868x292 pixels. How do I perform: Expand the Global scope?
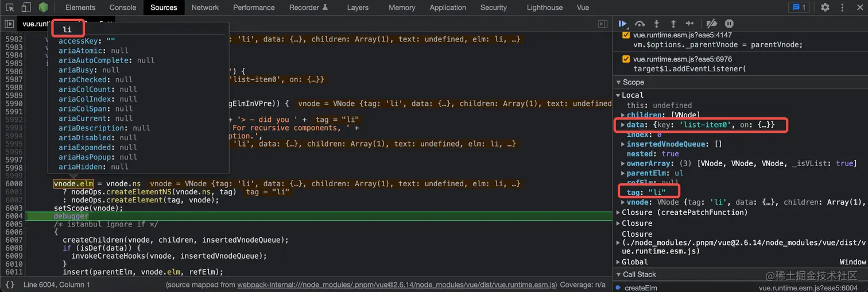618,262
